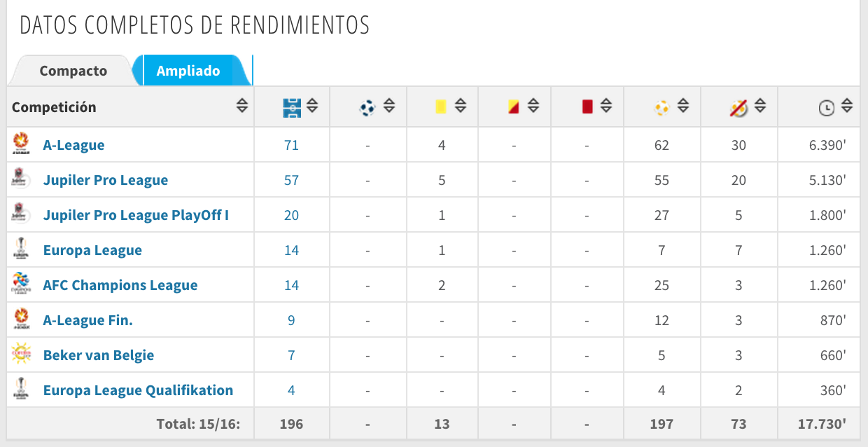
Task: Click the yellow-red second booking icon
Action: pos(514,106)
